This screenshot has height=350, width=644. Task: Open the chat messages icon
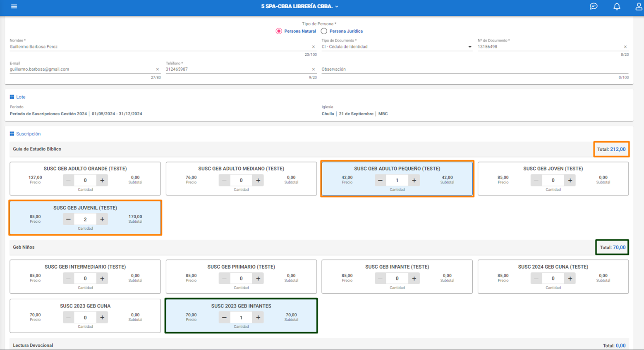[594, 6]
